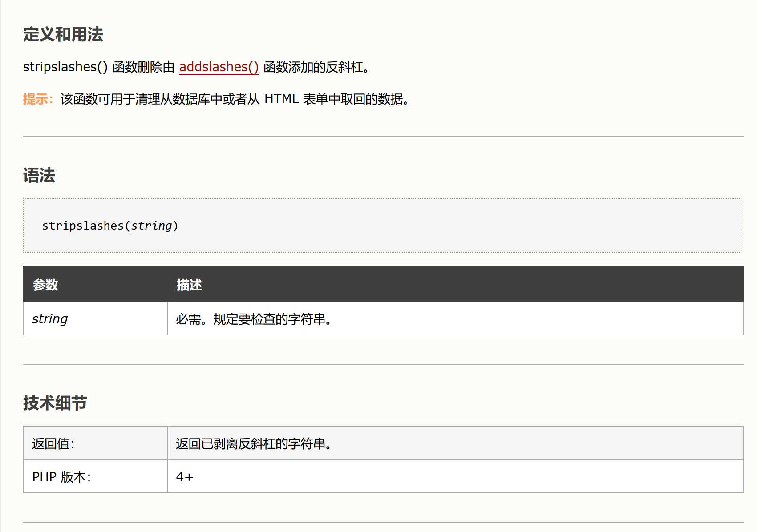Click the stripslashes(string) syntax code
757x532 pixels.
110,226
